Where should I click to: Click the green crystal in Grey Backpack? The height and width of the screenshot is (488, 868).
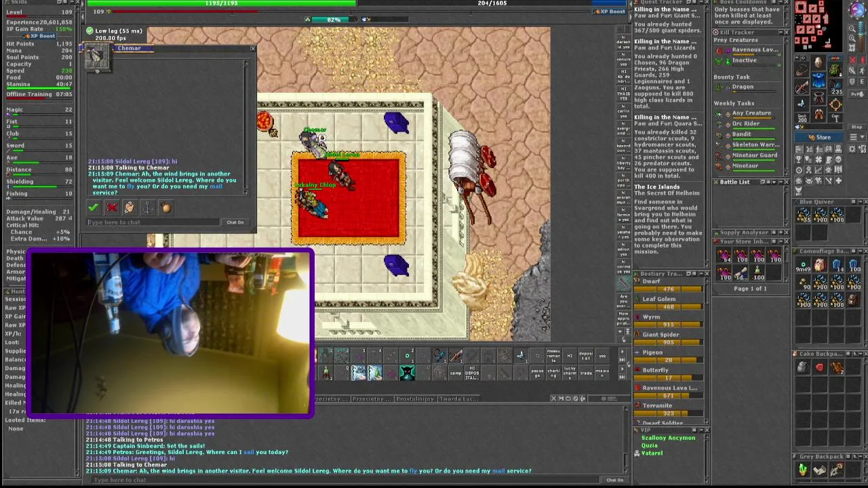pos(803,469)
